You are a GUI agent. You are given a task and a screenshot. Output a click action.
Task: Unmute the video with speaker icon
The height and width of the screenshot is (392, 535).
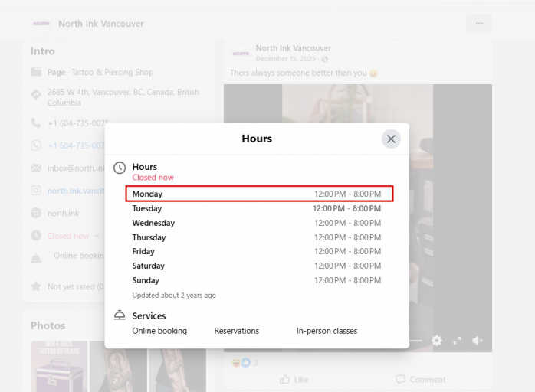click(x=478, y=340)
